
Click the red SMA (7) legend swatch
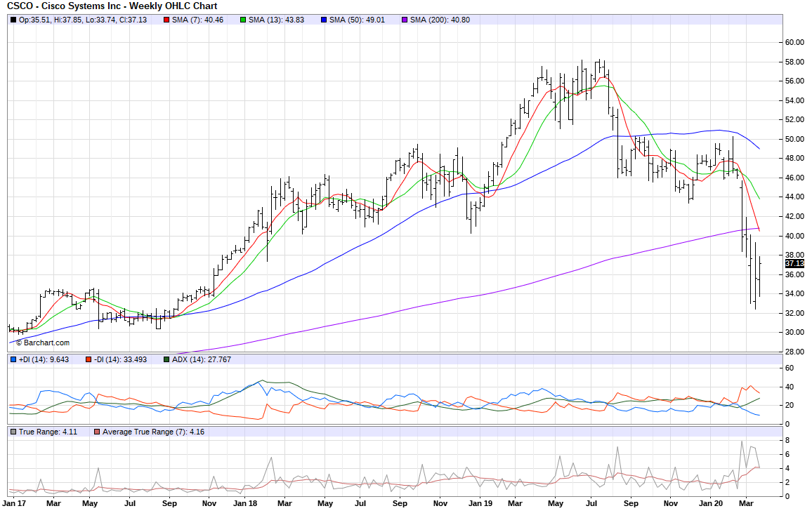(x=166, y=20)
